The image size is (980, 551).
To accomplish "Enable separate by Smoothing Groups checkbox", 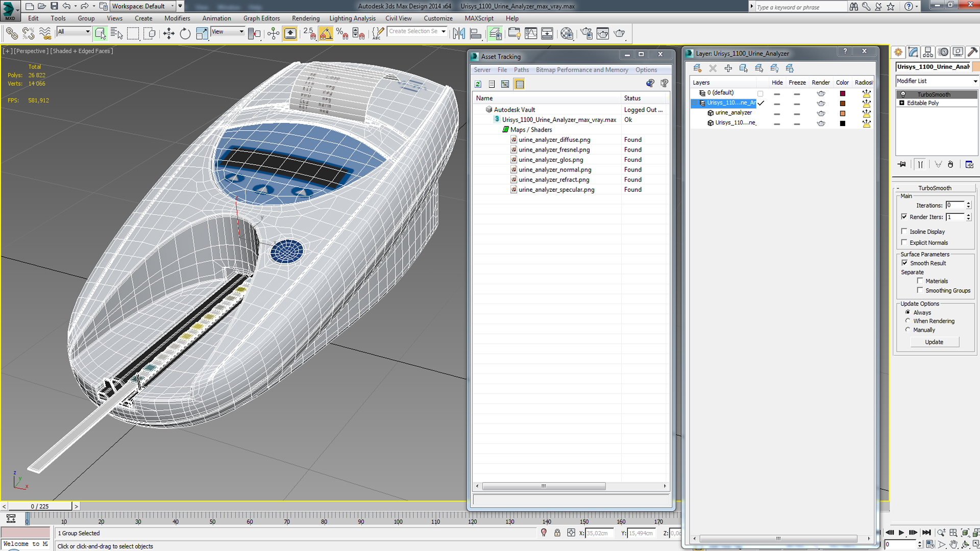I will [920, 290].
